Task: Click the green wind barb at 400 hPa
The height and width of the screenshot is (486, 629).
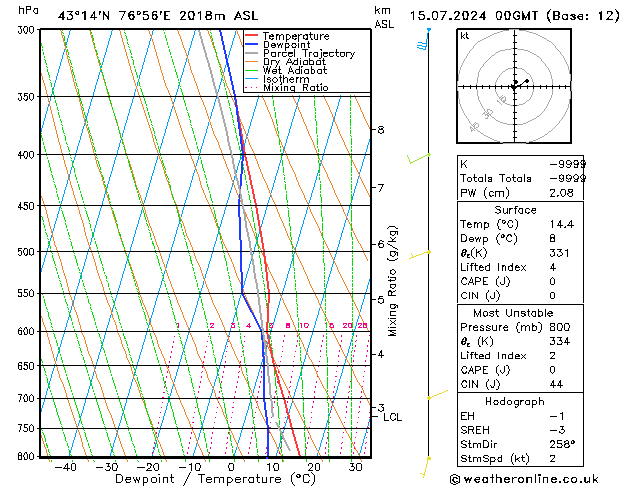Action: tap(418, 158)
